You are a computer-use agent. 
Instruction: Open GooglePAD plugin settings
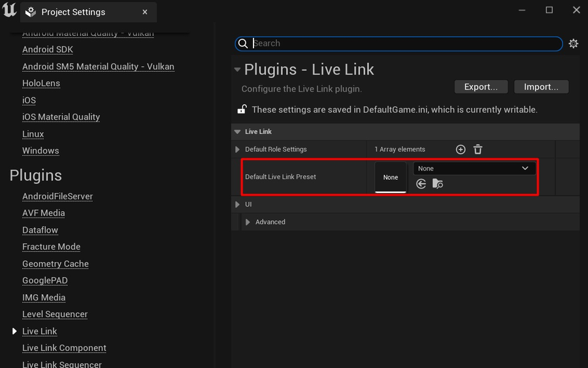coord(45,280)
